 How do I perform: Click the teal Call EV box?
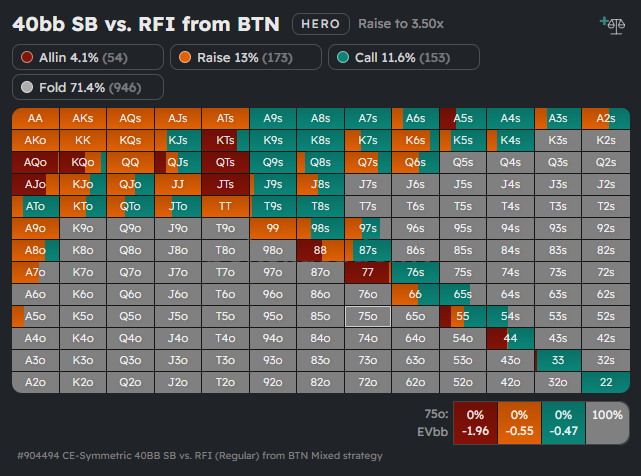click(562, 422)
